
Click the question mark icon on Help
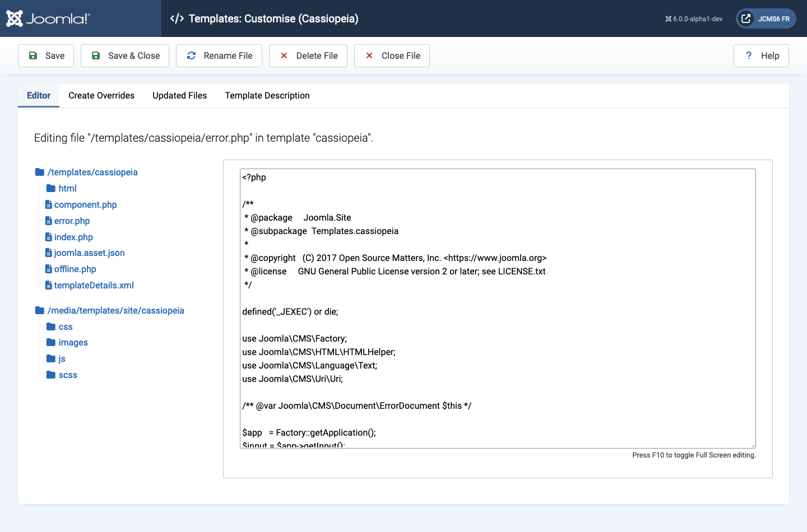[749, 55]
